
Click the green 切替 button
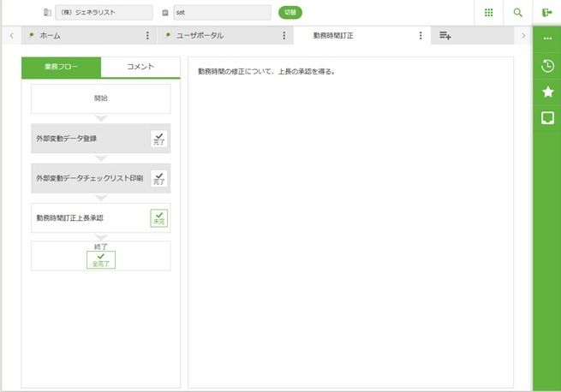pyautogui.click(x=290, y=13)
